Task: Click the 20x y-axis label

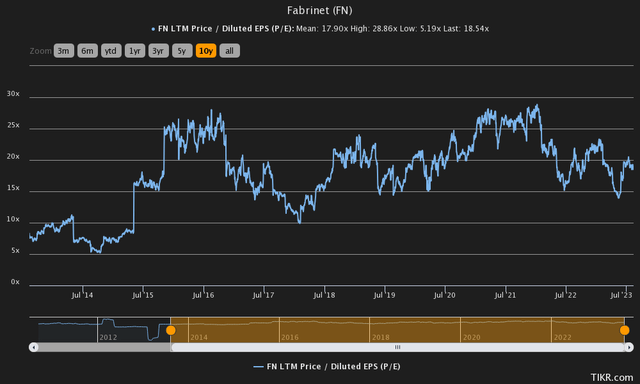Action: 13,157
